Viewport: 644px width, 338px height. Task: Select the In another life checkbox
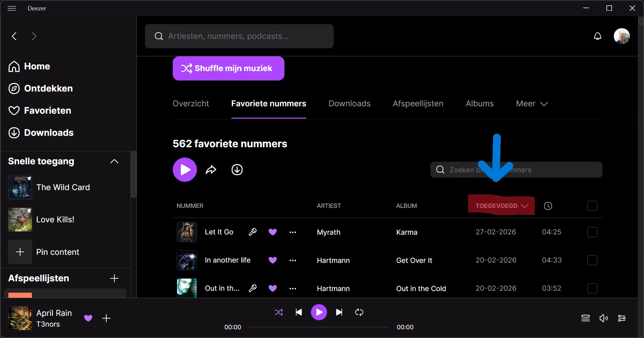coord(592,260)
